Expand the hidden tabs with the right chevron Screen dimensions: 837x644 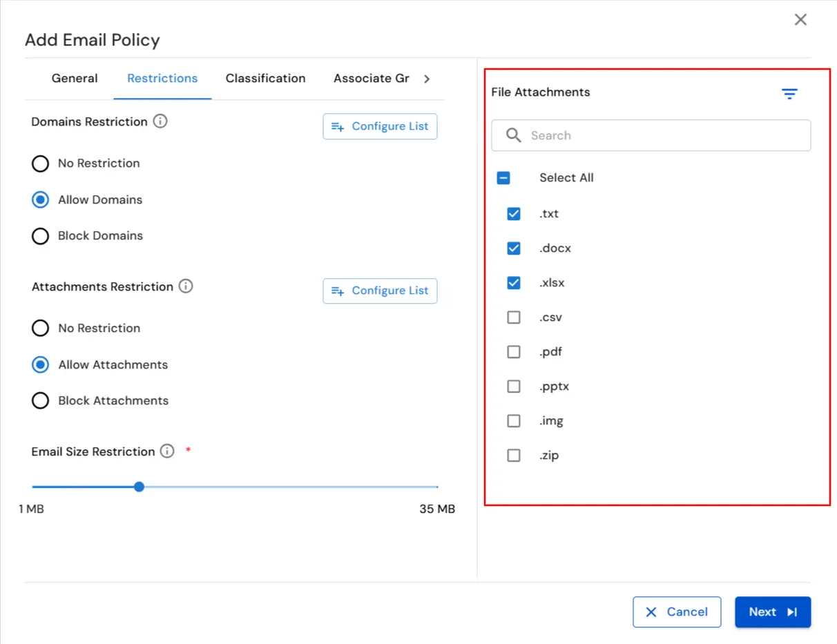pyautogui.click(x=427, y=79)
